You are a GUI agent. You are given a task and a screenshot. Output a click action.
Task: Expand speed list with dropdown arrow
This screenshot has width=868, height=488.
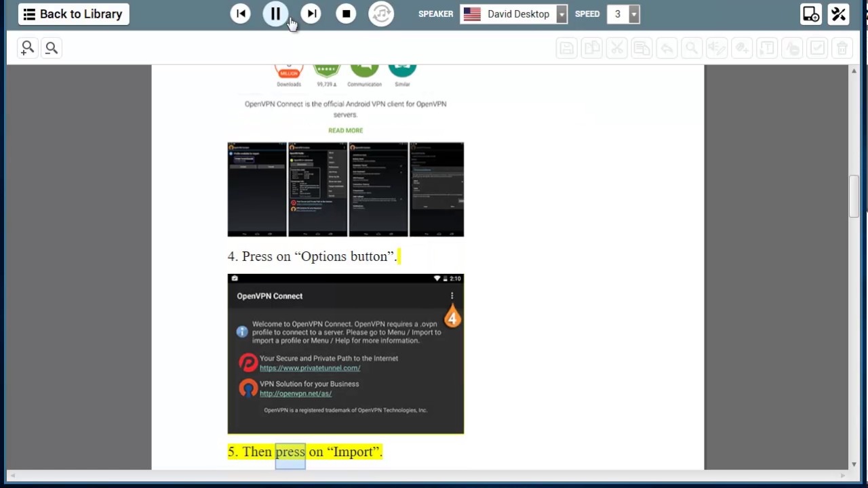click(634, 14)
